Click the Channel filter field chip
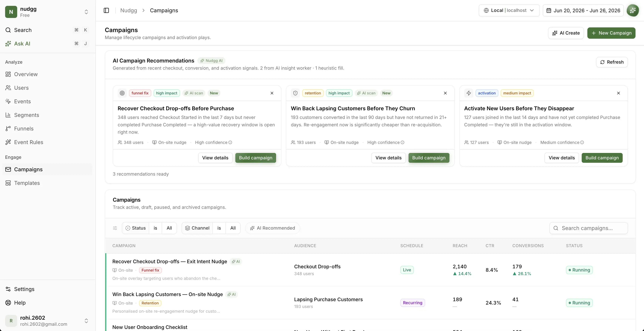 coord(197,228)
